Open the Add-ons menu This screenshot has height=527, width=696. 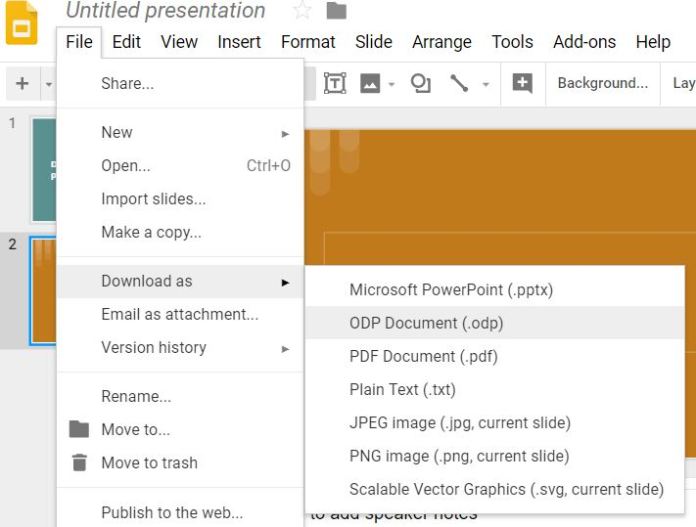(x=584, y=42)
